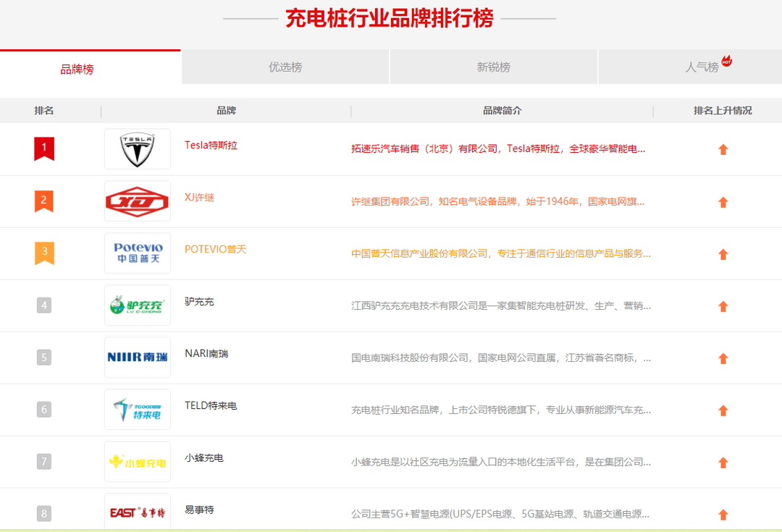Open the 许继集团有限公司 description text
Image resolution: width=782 pixels, height=532 pixels.
tap(497, 201)
